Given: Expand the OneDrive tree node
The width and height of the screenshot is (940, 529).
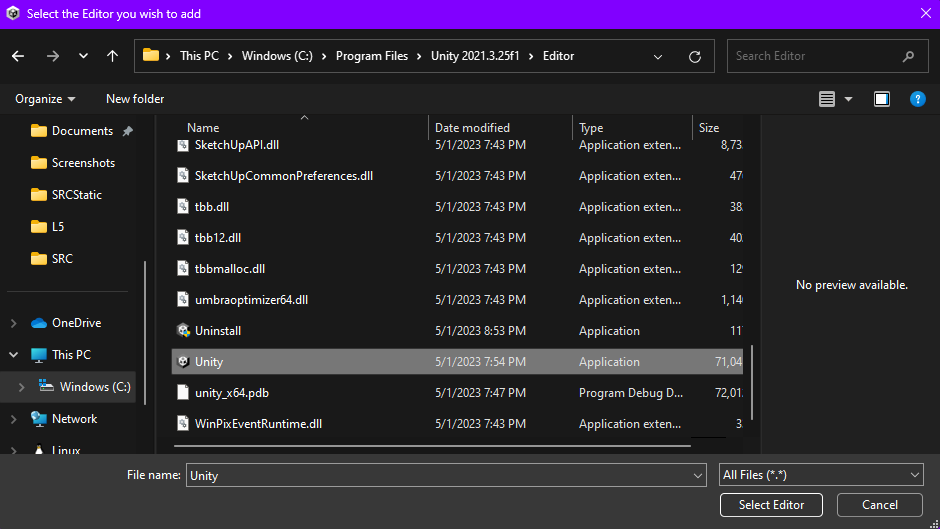Looking at the screenshot, I should (14, 323).
